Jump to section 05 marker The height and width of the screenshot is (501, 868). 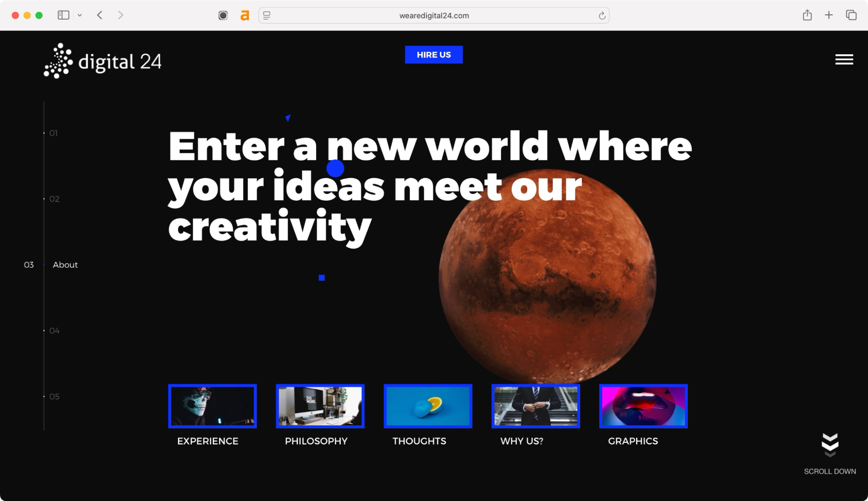54,396
